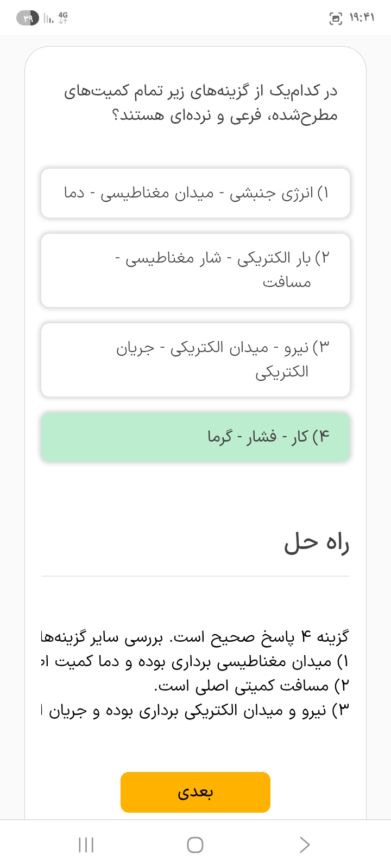Select option ۲ بار الکتریکی - شار مغناطیسی
This screenshot has width=391, height=868.
[x=195, y=270]
